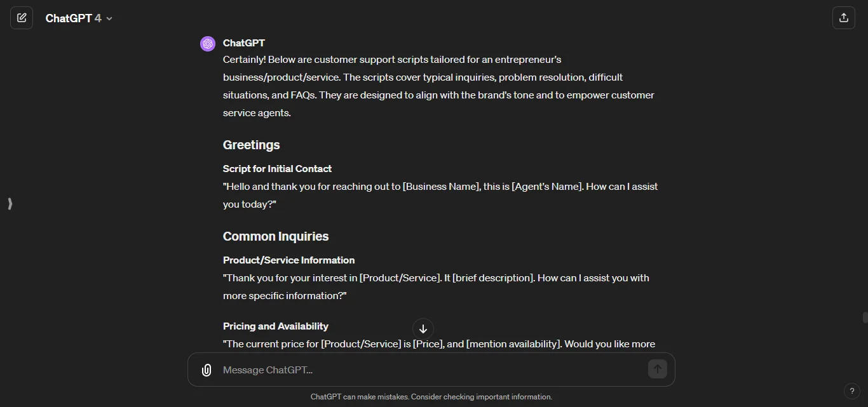Open the share conversation icon
Screen dimensions: 868x407
tap(844, 18)
